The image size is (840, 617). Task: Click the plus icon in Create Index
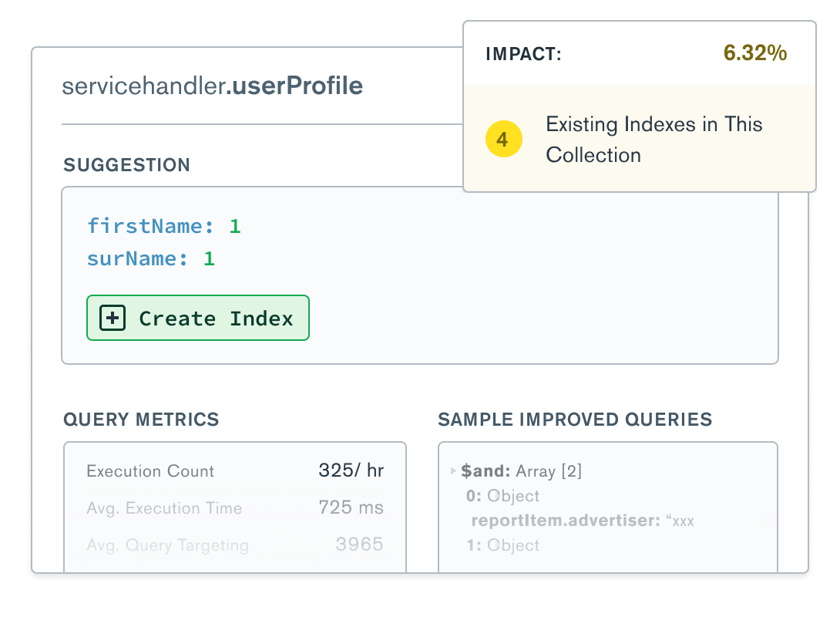(113, 319)
